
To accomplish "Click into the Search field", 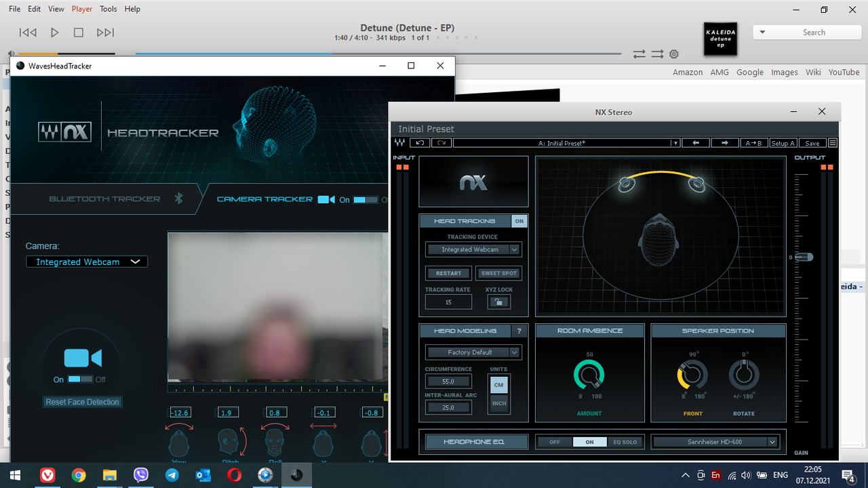I will 814,33.
